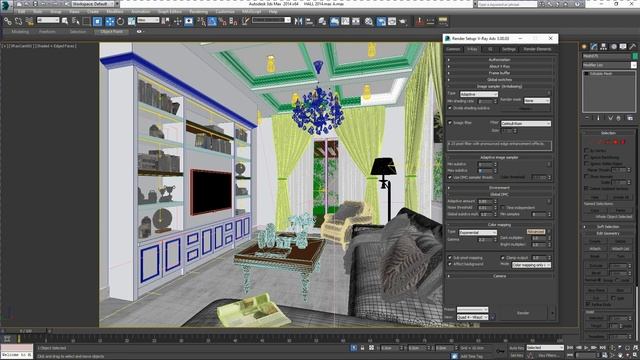Image resolution: width=640 pixels, height=360 pixels.
Task: Open the Modifier List dropdown
Action: pyautogui.click(x=609, y=65)
